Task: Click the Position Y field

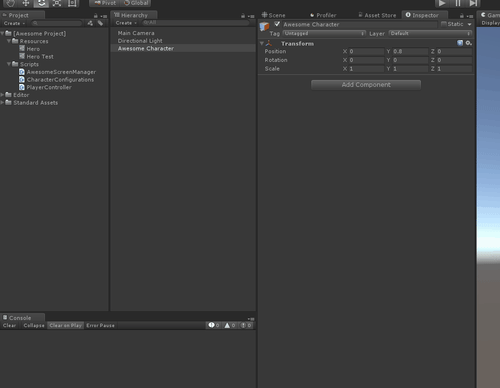Action: [x=410, y=51]
